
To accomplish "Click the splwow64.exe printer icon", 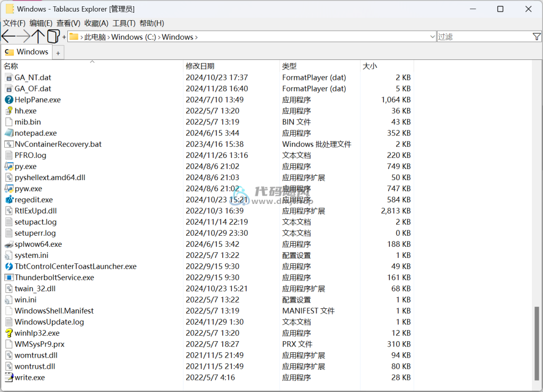I will point(9,244).
